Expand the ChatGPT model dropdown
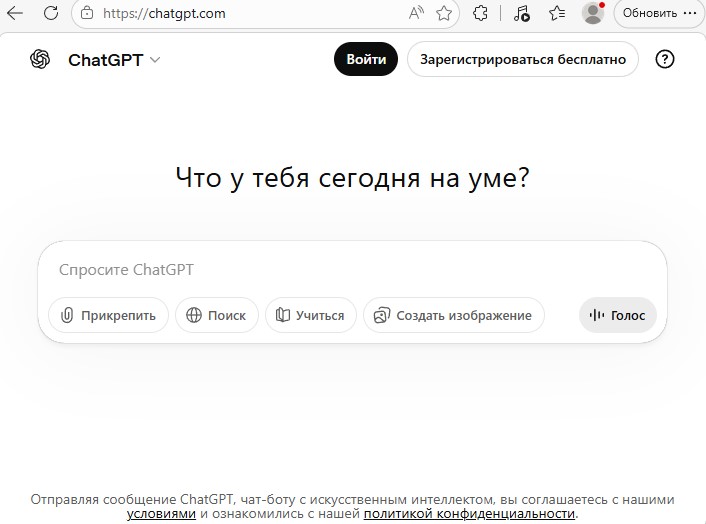Screen dimensions: 706x524 tap(114, 60)
